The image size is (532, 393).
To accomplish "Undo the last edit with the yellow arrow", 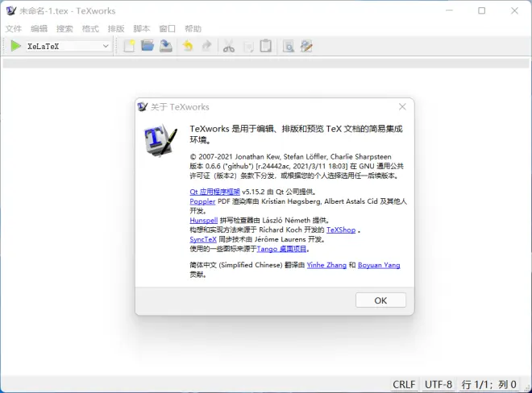I will [188, 45].
